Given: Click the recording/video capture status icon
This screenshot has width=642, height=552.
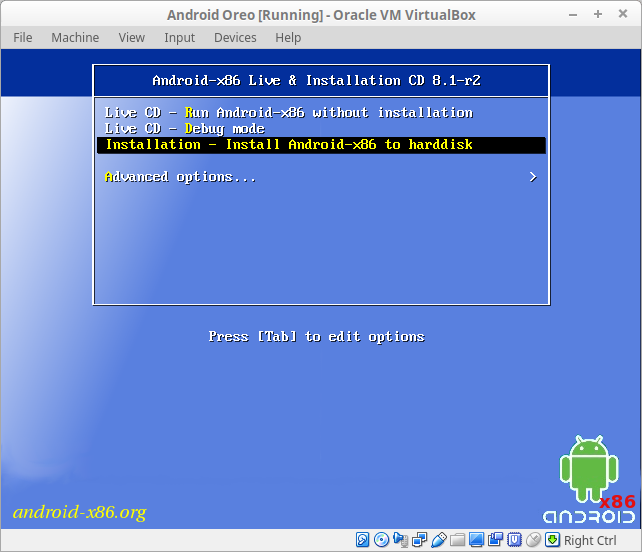Looking at the screenshot, I should click(495, 540).
